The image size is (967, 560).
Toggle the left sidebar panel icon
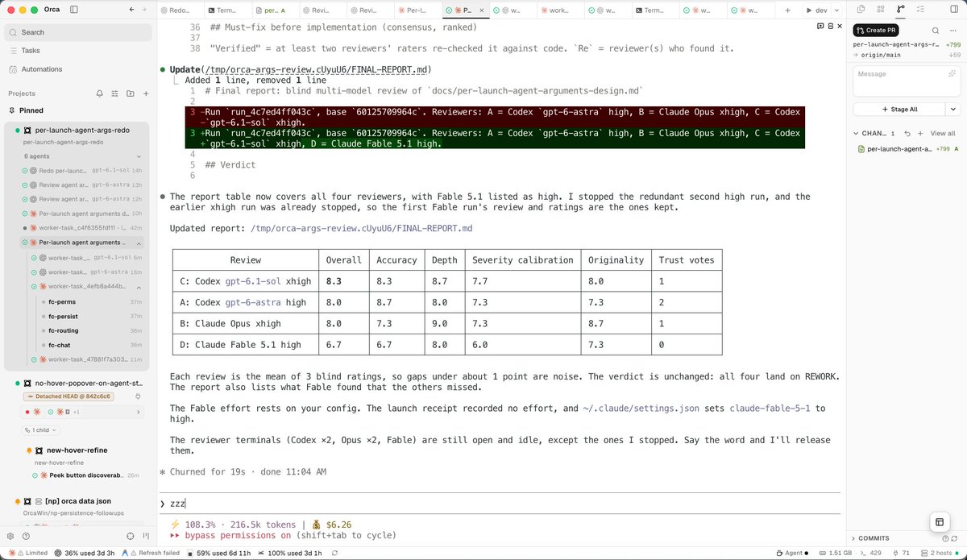tap(74, 10)
